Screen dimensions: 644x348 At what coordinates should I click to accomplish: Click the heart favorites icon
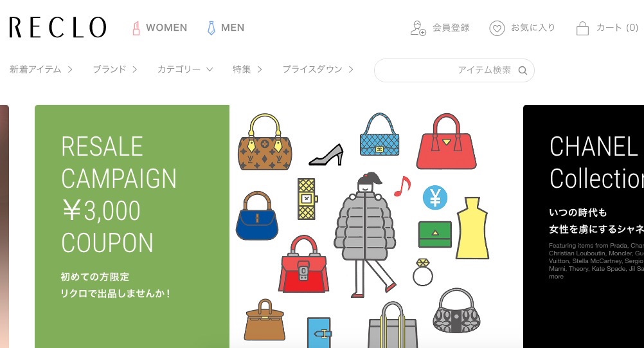click(x=497, y=28)
